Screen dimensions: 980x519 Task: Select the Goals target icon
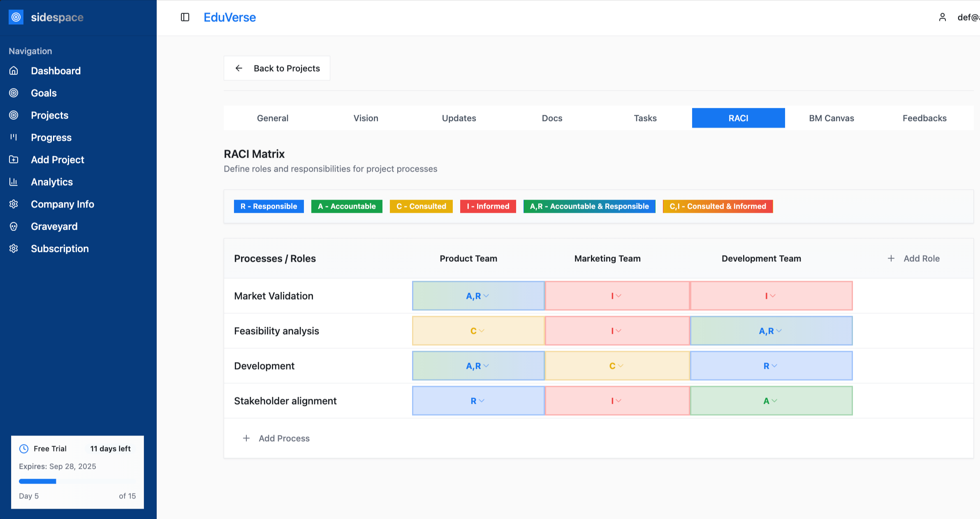coord(14,93)
